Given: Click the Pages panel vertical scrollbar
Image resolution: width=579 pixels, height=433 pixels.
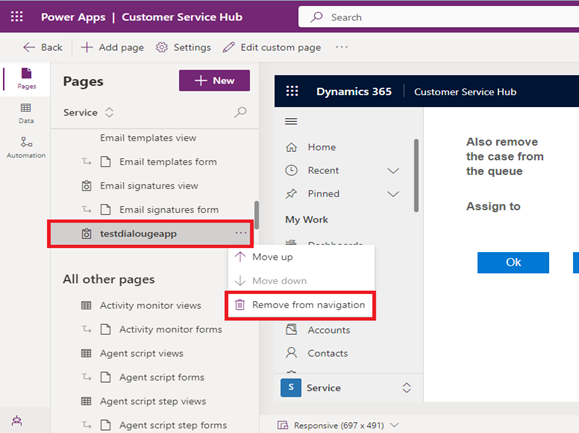Looking at the screenshot, I should pos(256,215).
